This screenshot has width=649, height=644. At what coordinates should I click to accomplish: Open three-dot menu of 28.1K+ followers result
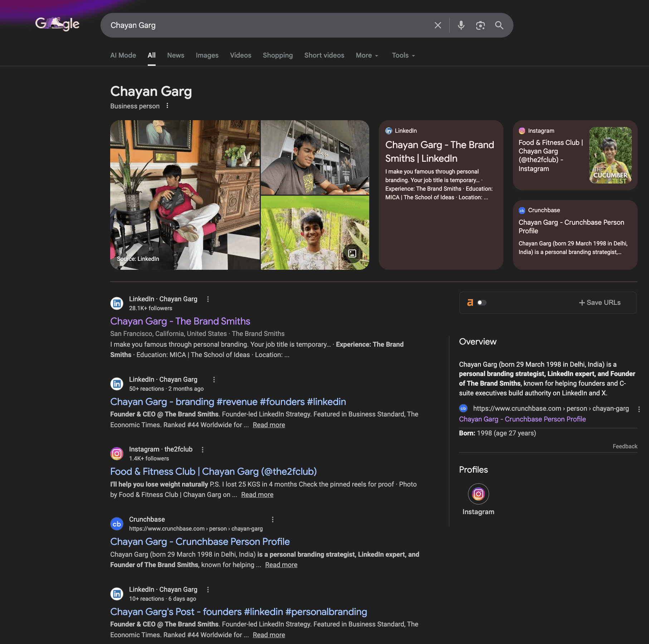tap(208, 299)
